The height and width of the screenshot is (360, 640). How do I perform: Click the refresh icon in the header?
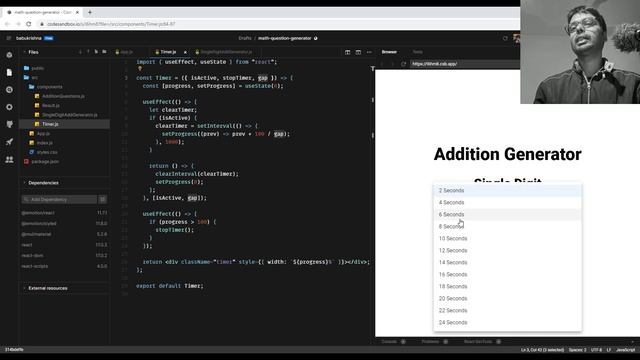tap(505, 38)
